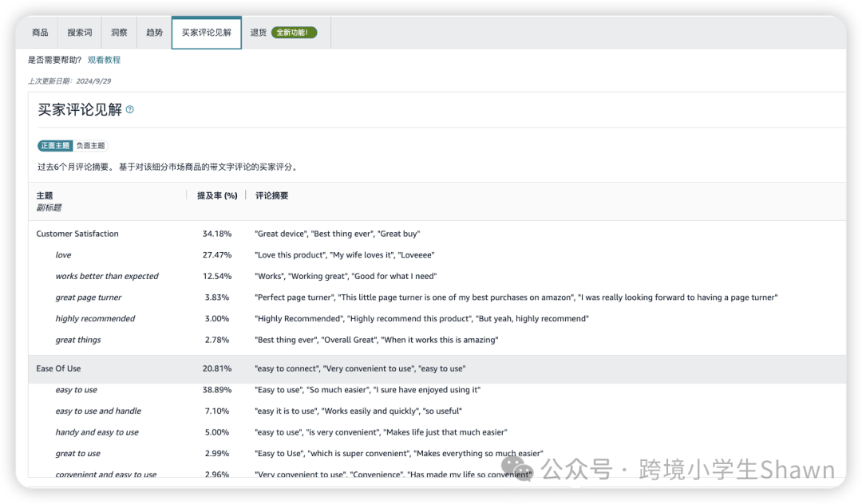The width and height of the screenshot is (862, 504).
Task: Click the "Makes life just that much easier" summary
Action: coord(445,433)
